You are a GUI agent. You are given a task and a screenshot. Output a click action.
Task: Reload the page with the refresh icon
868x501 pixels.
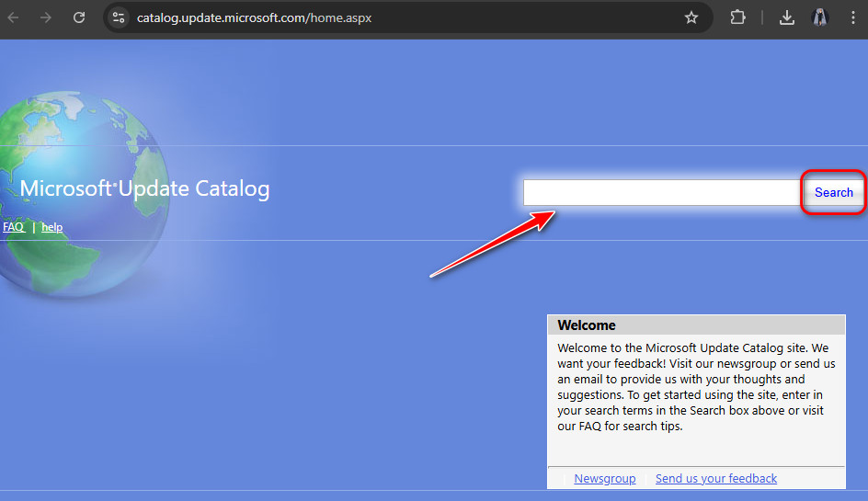(79, 17)
